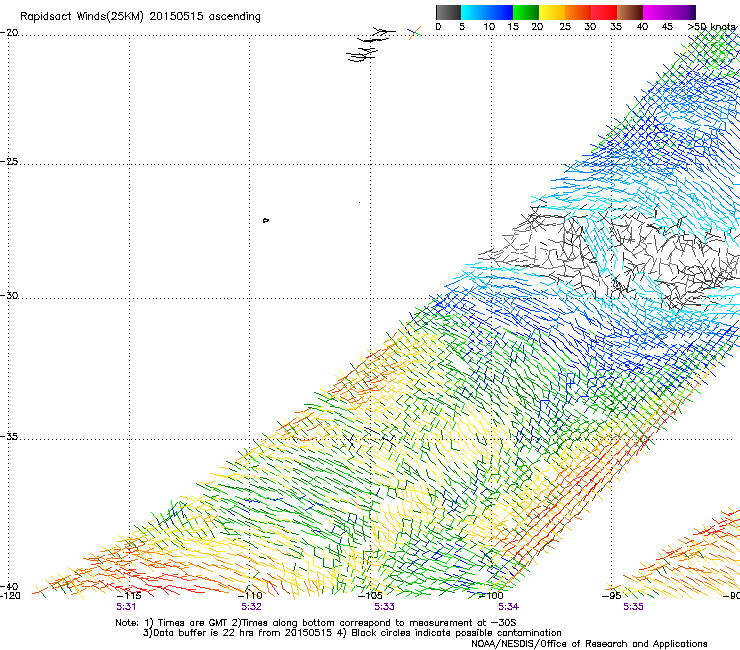Image resolution: width=740 pixels, height=650 pixels.
Task: Click the purple '5:35' time label
Action: (633, 607)
